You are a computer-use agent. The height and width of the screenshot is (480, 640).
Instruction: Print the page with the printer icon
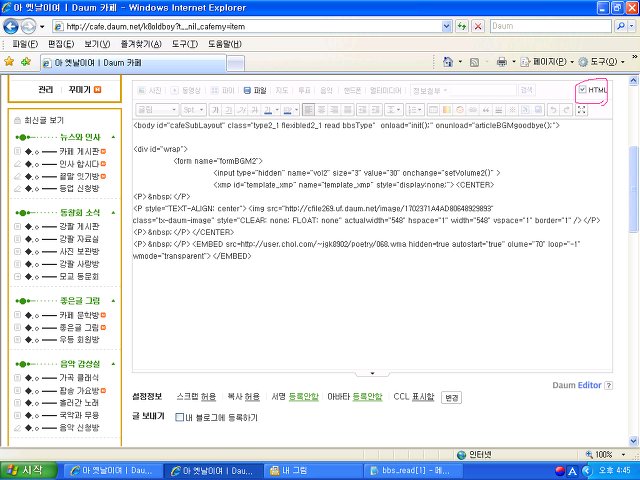tap(502, 62)
